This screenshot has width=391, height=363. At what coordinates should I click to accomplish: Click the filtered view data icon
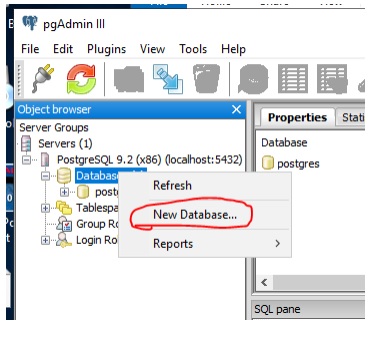pos(332,79)
